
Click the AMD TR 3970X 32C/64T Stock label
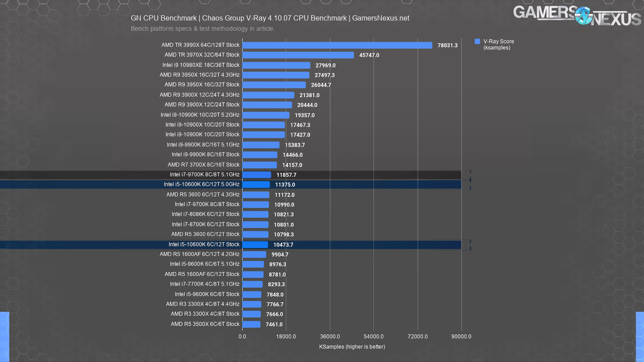[202, 54]
